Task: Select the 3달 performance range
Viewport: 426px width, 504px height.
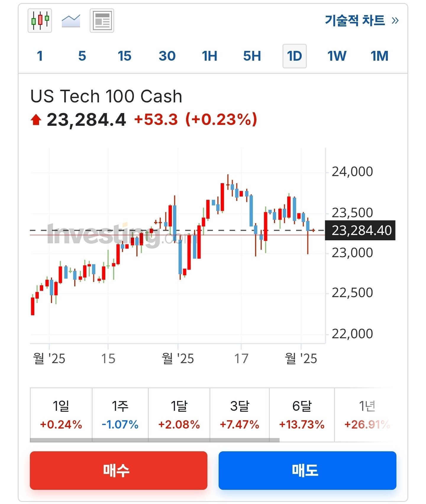Action: pyautogui.click(x=239, y=414)
